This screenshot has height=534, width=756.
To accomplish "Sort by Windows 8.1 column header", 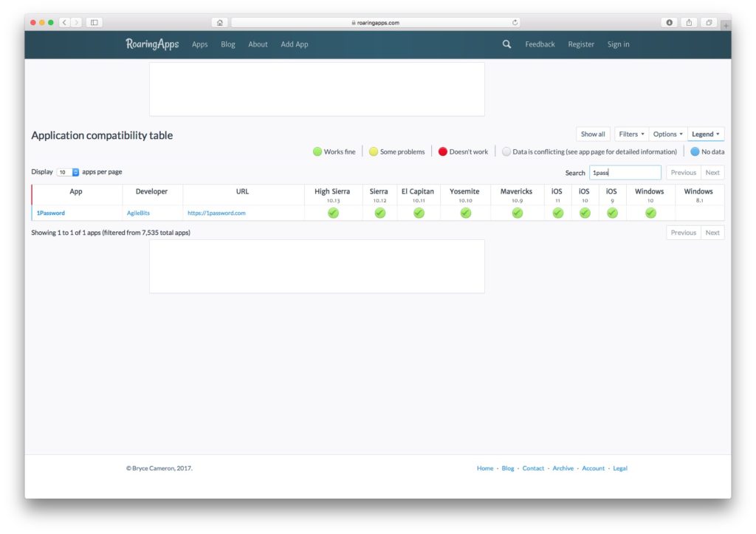I will coord(698,195).
